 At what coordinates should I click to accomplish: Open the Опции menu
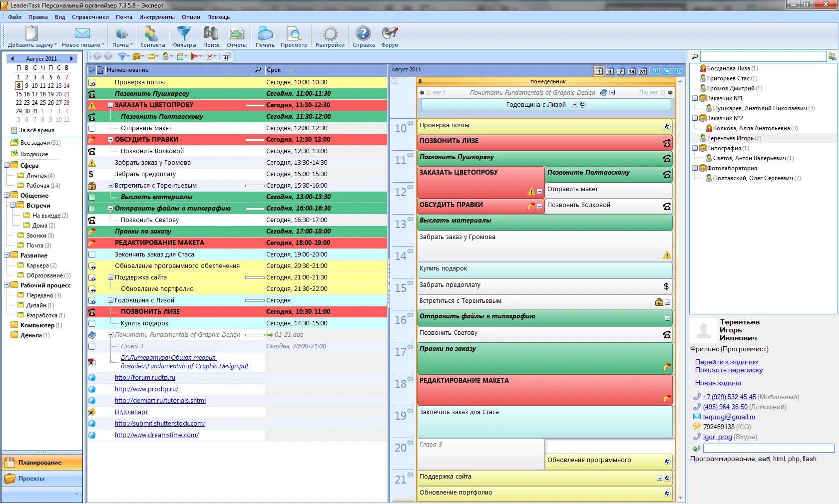tap(191, 17)
